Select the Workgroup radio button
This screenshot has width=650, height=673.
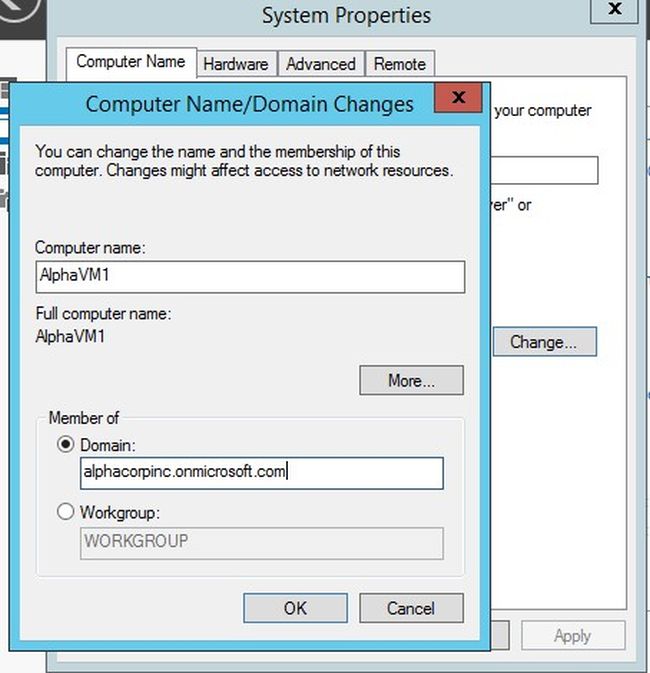pos(66,511)
